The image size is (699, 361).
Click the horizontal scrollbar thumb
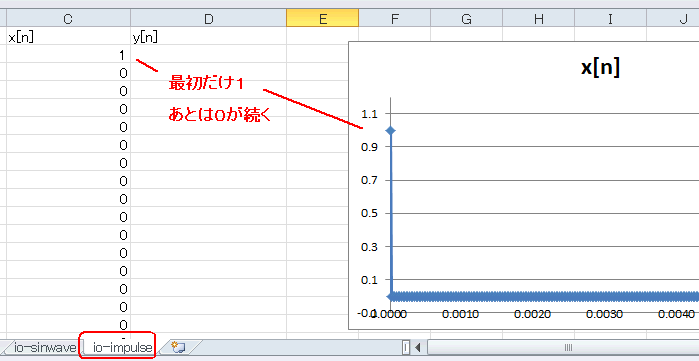568,347
